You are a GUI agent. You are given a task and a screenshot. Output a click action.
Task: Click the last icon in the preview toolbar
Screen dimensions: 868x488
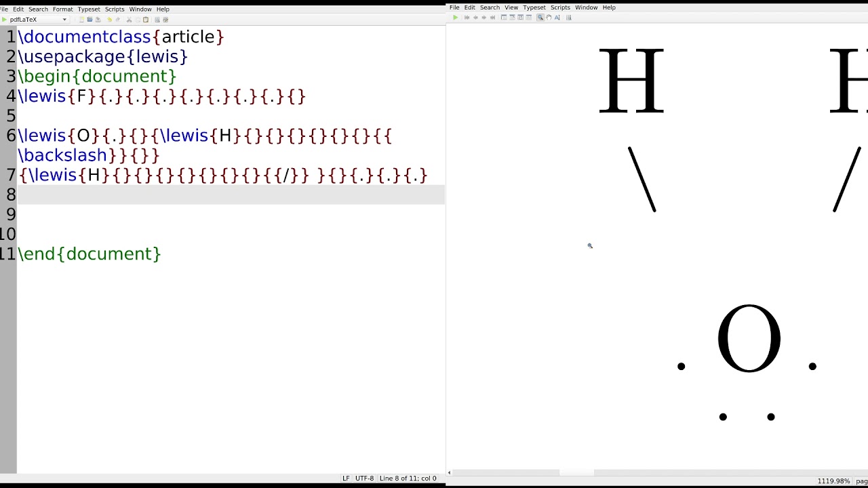(x=569, y=18)
